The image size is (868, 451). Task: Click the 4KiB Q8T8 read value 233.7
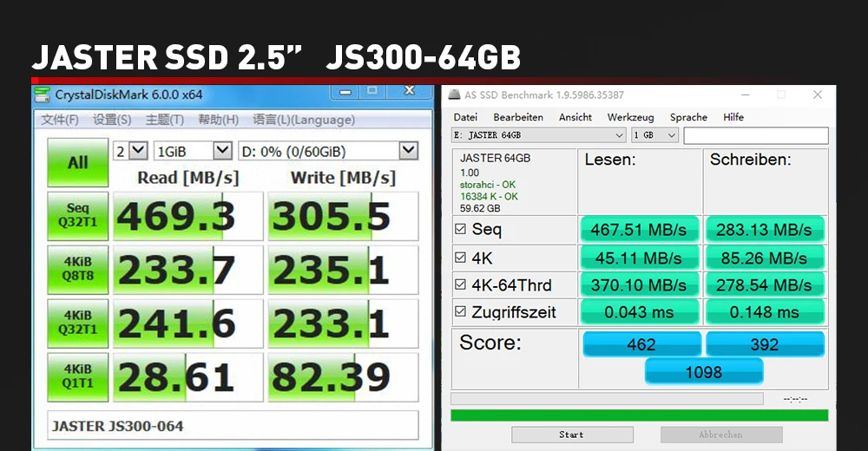[188, 270]
